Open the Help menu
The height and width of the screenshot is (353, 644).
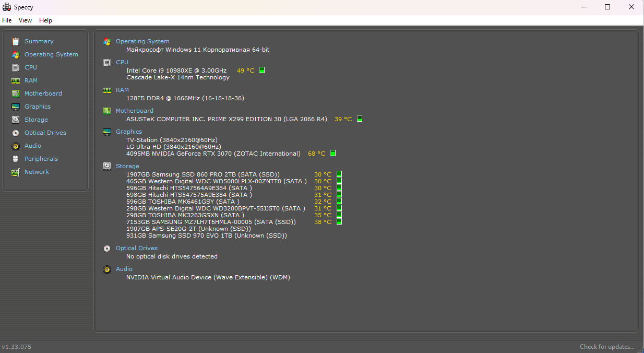(46, 20)
